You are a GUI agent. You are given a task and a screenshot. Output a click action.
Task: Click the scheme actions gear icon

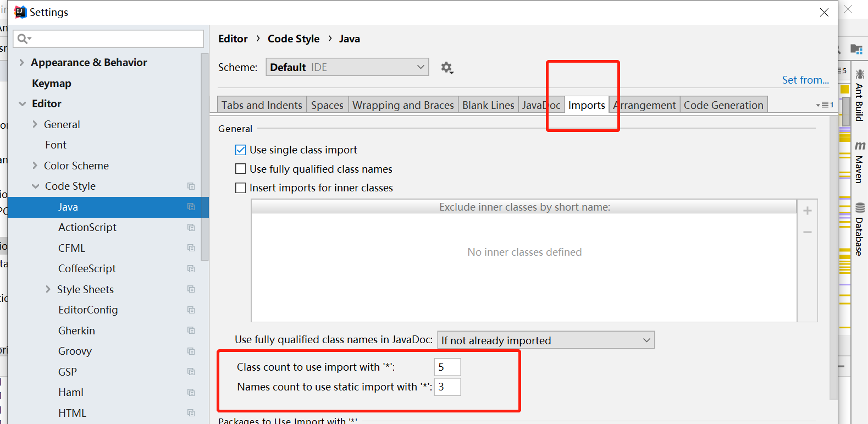[x=446, y=68]
